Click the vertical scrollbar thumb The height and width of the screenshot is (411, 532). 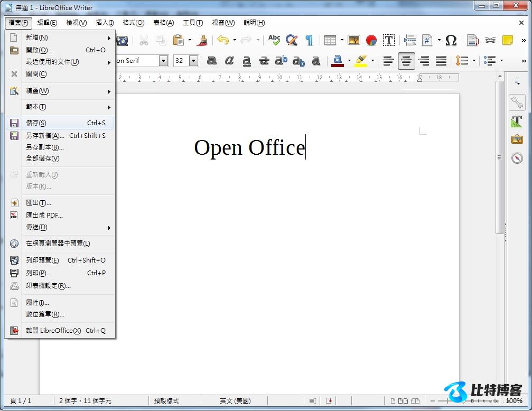pyautogui.click(x=499, y=157)
